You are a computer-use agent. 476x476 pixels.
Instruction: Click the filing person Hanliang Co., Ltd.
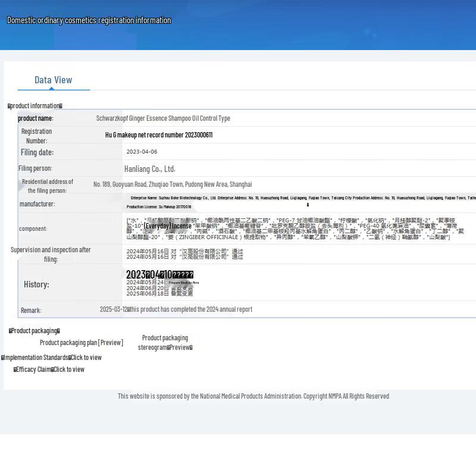click(149, 169)
